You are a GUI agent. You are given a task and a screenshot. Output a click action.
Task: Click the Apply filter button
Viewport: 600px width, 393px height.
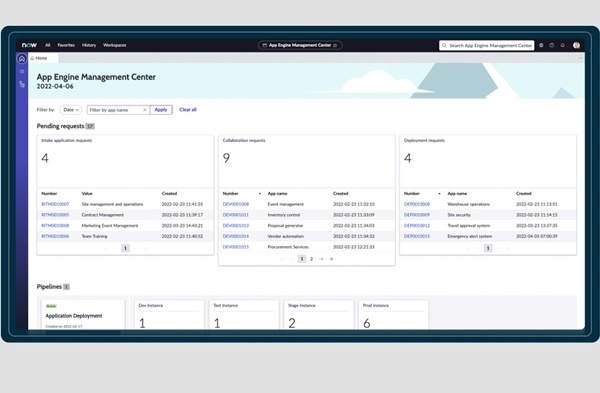tap(161, 110)
